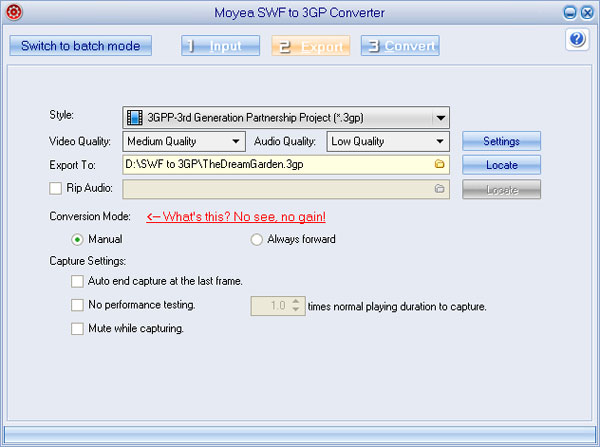Minimize the converter window
The height and width of the screenshot is (447, 600).
pyautogui.click(x=570, y=13)
